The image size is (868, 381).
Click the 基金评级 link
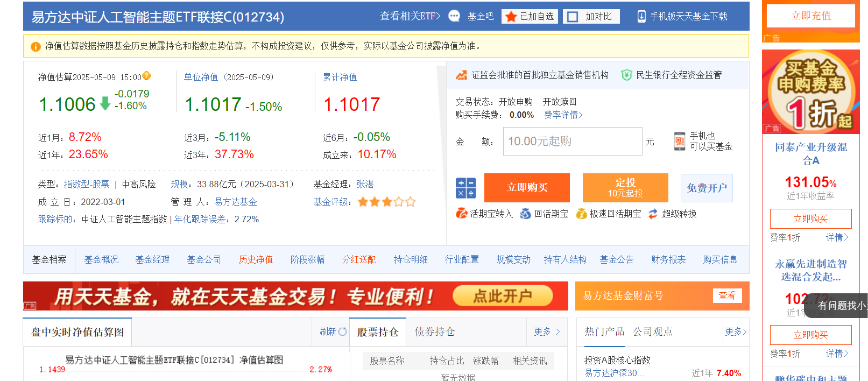coord(330,202)
